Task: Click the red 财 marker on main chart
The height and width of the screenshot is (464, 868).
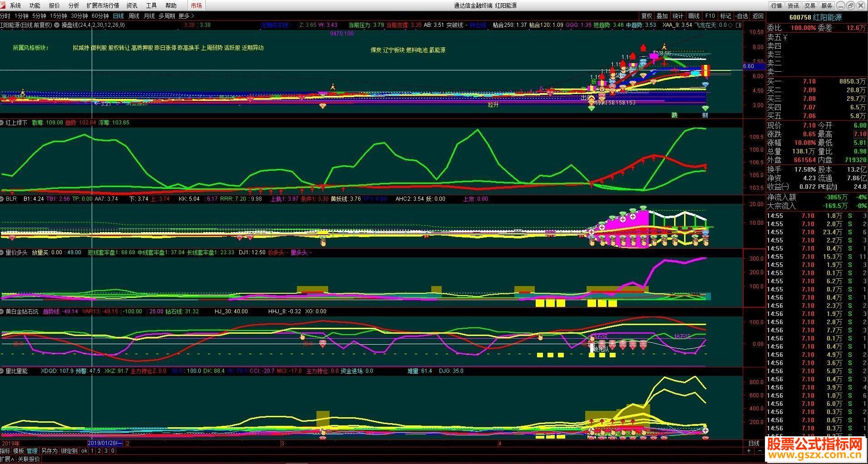Action: [705, 115]
